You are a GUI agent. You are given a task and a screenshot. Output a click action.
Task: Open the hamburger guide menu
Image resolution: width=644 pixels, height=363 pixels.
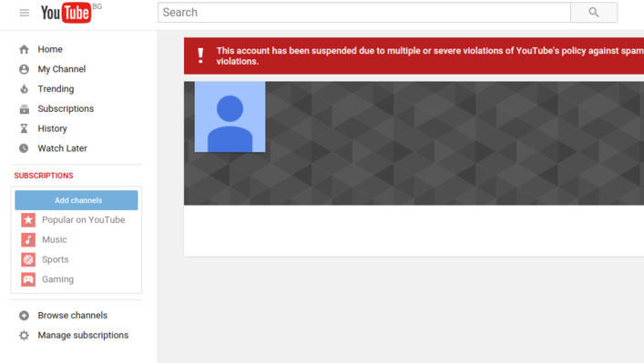tap(25, 13)
